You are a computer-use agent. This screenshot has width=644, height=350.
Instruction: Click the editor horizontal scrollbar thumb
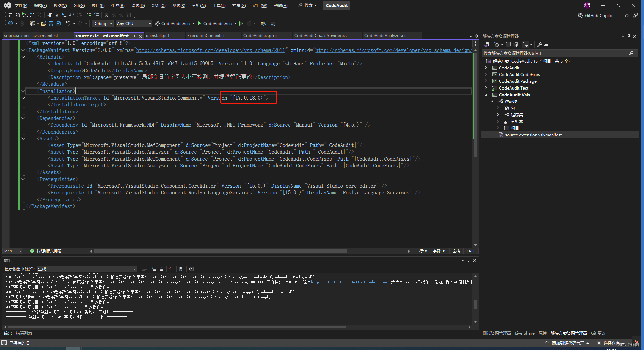click(220, 251)
